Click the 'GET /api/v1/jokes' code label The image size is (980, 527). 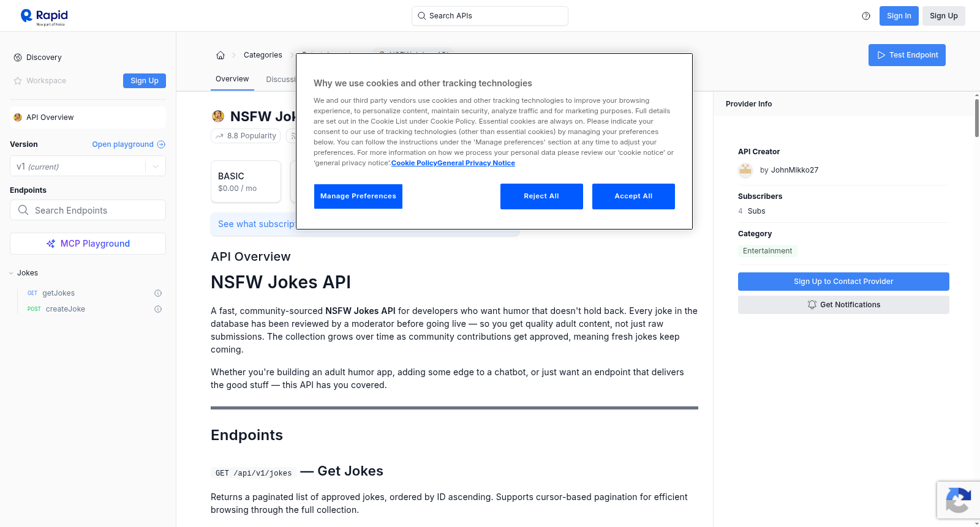(x=254, y=473)
